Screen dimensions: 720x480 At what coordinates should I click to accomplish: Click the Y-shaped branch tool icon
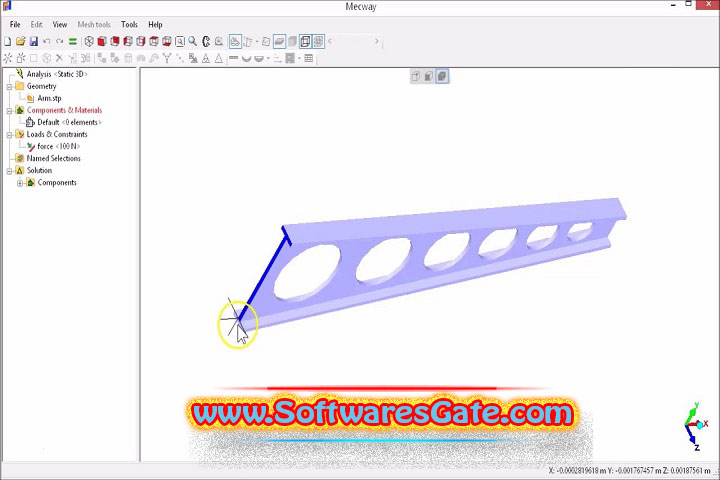(x=167, y=58)
